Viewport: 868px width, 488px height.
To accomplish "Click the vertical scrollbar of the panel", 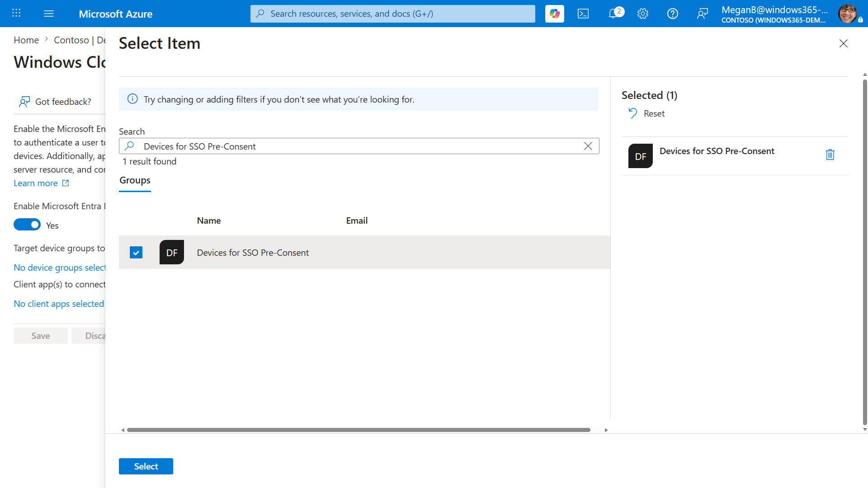I will [865, 252].
